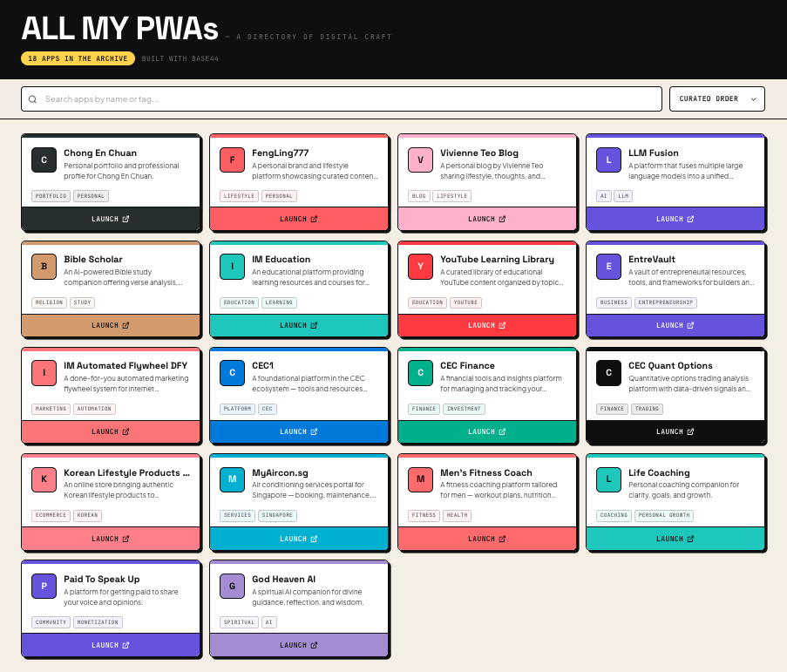This screenshot has width=787, height=672.
Task: Launch Bible Scholar
Action: click(x=111, y=325)
